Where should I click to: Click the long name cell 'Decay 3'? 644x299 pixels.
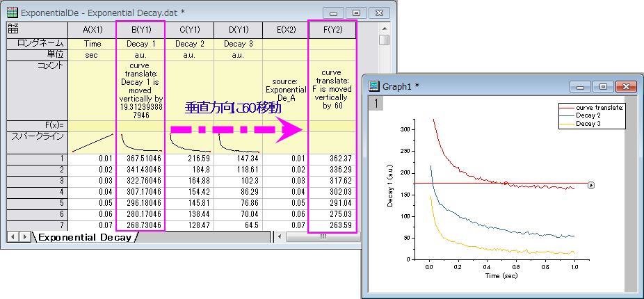pos(239,44)
